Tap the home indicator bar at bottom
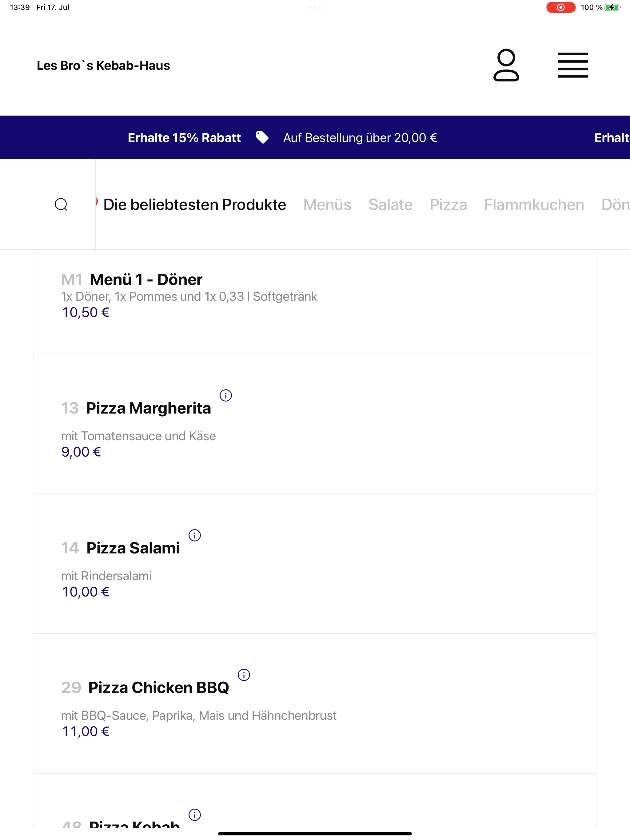 coord(315,834)
